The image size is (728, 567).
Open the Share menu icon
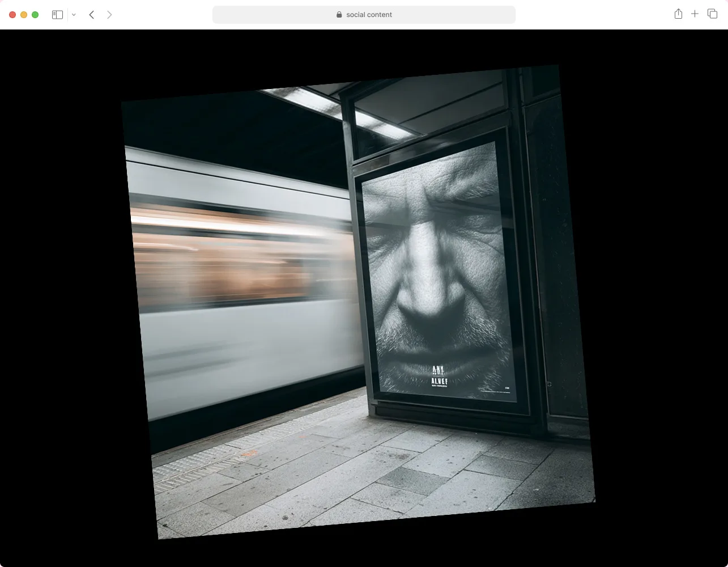[x=678, y=14]
